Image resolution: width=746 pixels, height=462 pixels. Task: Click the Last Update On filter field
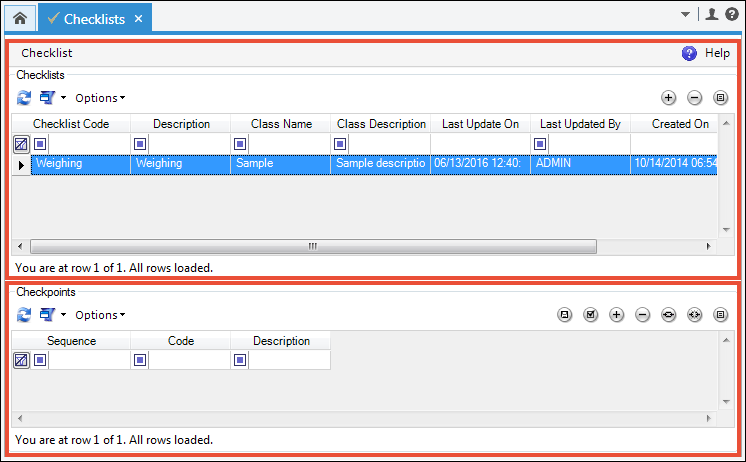(x=481, y=144)
